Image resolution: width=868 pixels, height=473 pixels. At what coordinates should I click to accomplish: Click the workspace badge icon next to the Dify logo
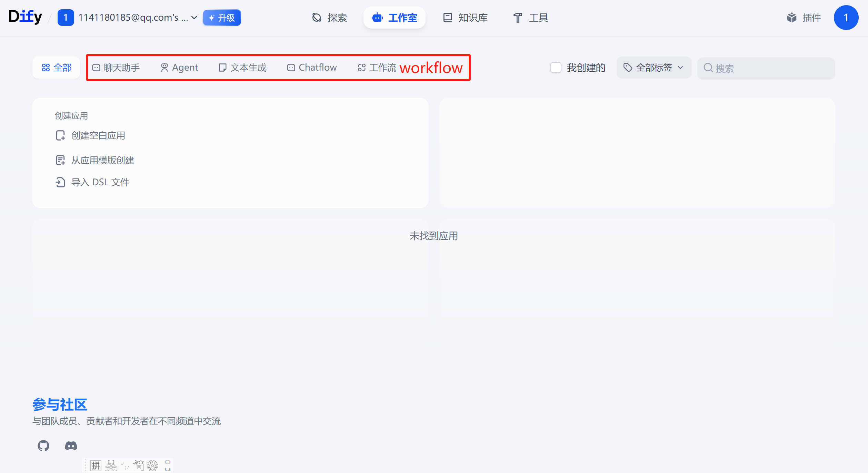coord(66,18)
